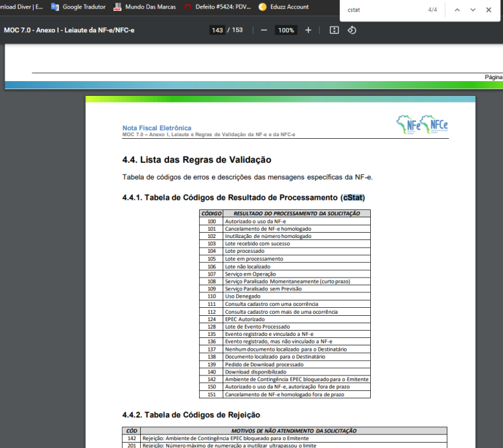This screenshot has width=503, height=448.
Task: Click row 'Cancelamento de NF-e homologado fora de prazo'
Action: 285,394
